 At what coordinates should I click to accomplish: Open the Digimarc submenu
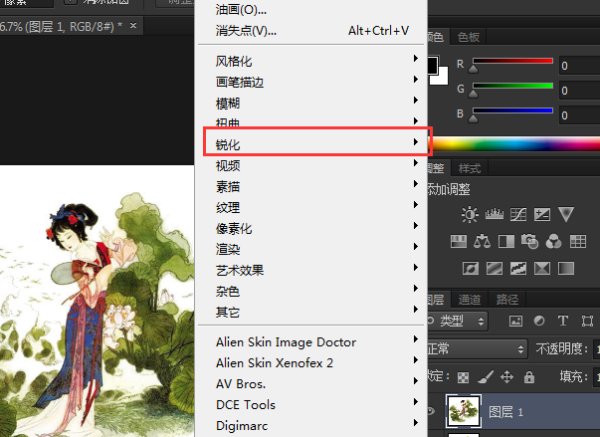[311, 426]
